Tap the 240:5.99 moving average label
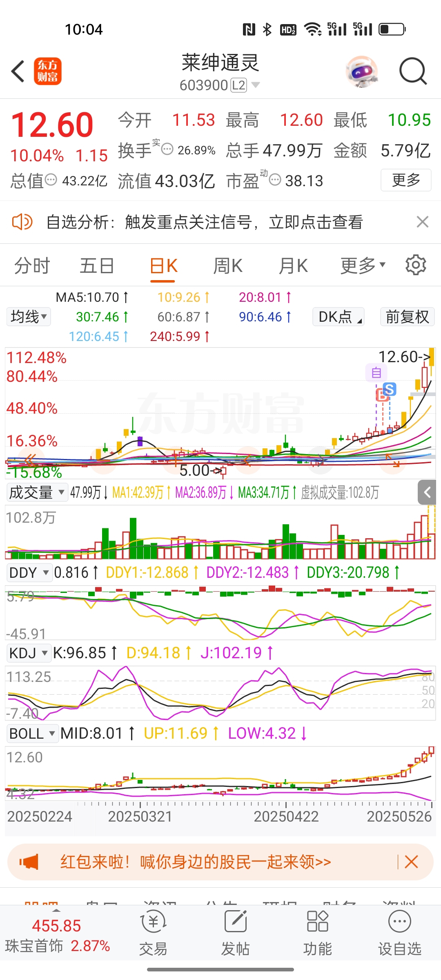This screenshot has width=441, height=980. tap(180, 336)
